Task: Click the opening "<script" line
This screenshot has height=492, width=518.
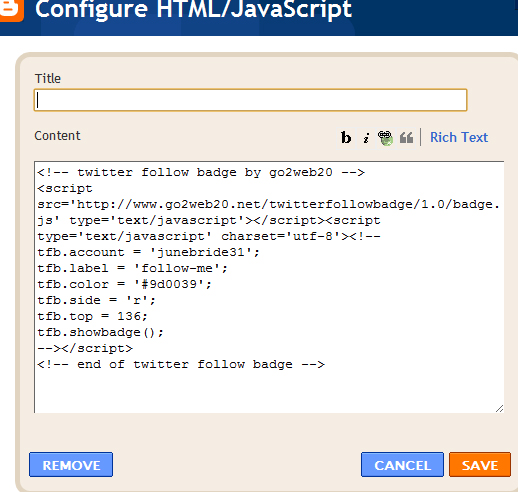Action: (65, 188)
